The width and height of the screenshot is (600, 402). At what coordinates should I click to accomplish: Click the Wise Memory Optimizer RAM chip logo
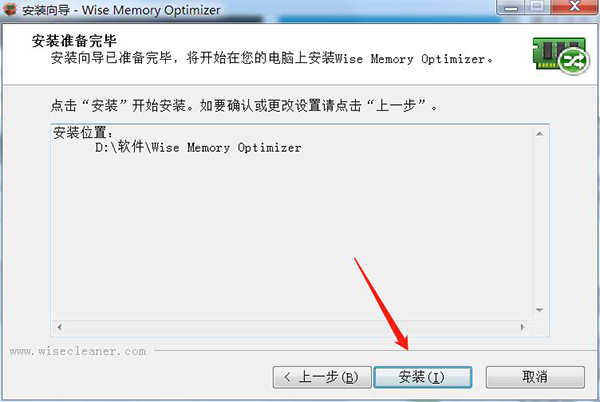tap(561, 55)
